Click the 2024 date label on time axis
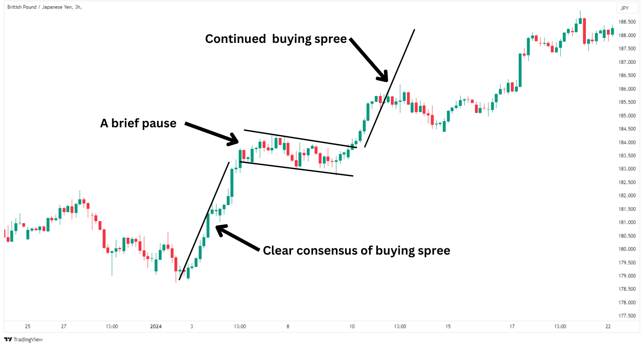 156,327
